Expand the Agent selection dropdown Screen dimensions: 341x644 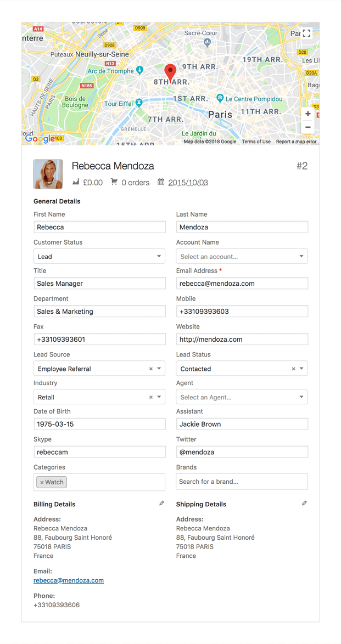pos(242,397)
